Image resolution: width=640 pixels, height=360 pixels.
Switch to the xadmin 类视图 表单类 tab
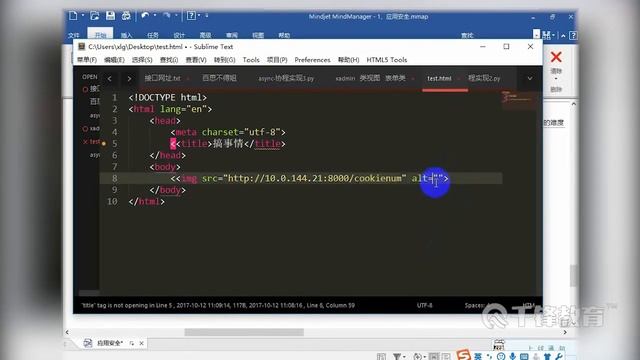(370, 78)
